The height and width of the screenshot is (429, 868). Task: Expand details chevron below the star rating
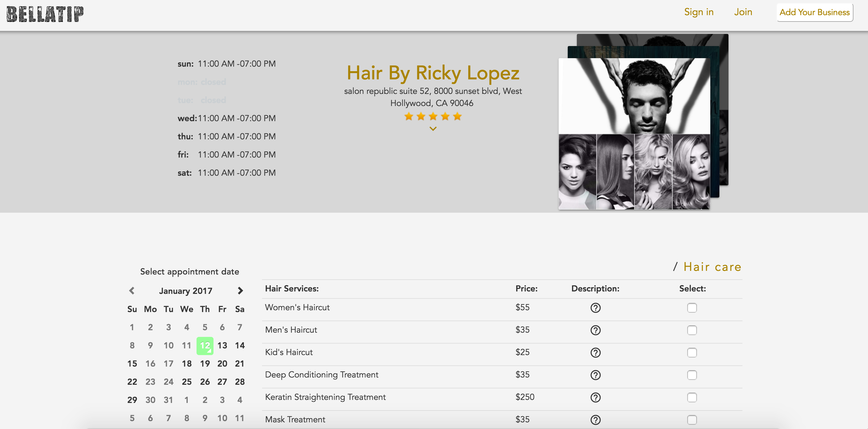433,129
